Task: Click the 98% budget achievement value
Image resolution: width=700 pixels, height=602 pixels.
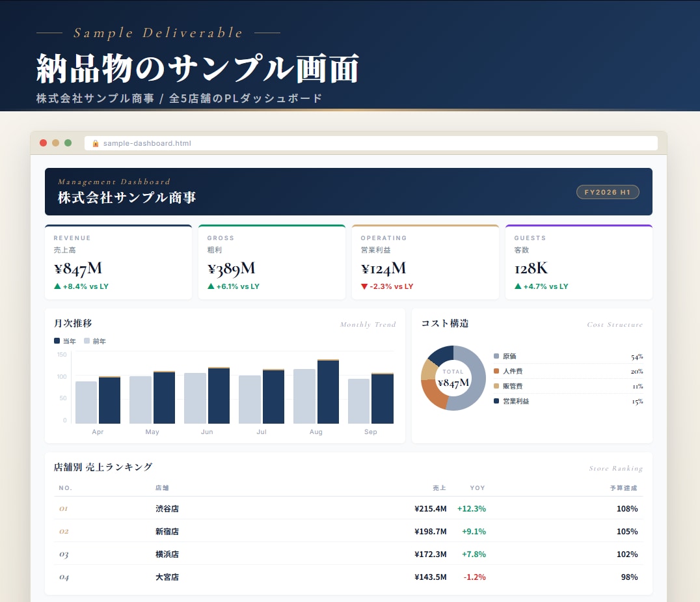Action: coord(630,577)
